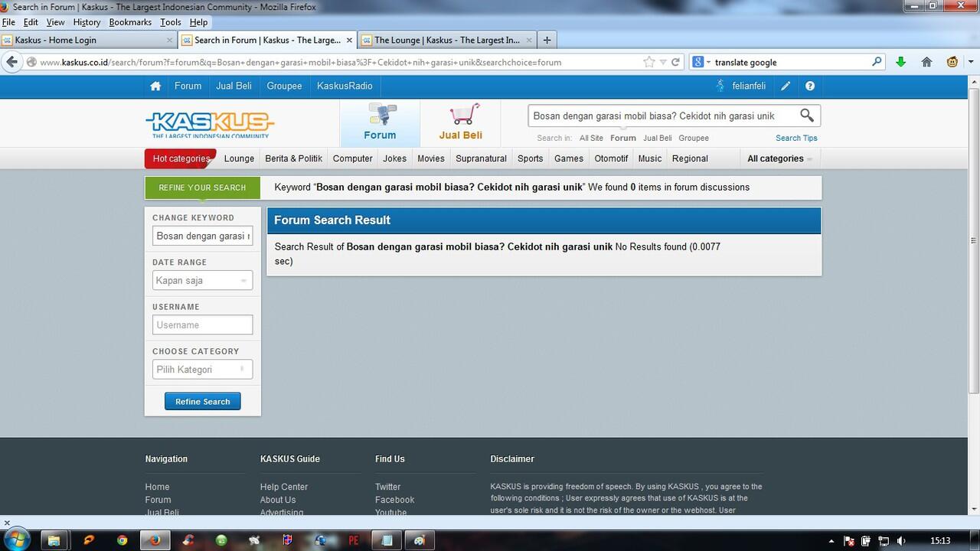This screenshot has width=980, height=551.
Task: Open the red PE taskbar icon
Action: click(x=354, y=540)
